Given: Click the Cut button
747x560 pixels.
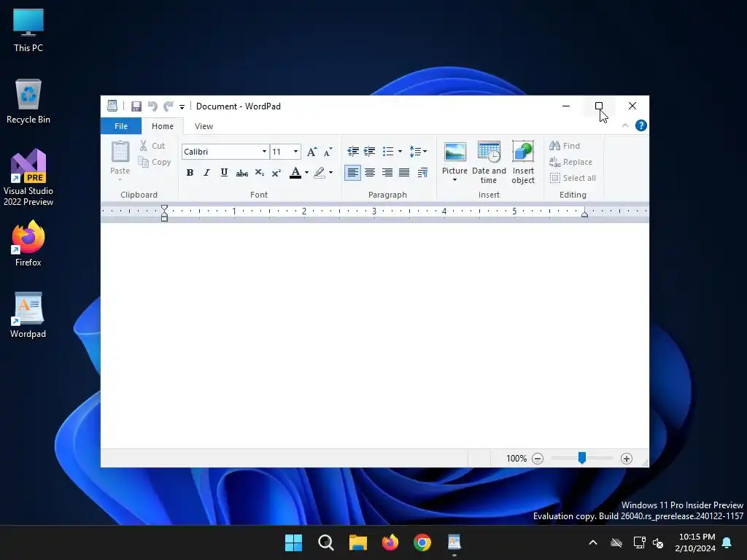Looking at the screenshot, I should pyautogui.click(x=152, y=146).
